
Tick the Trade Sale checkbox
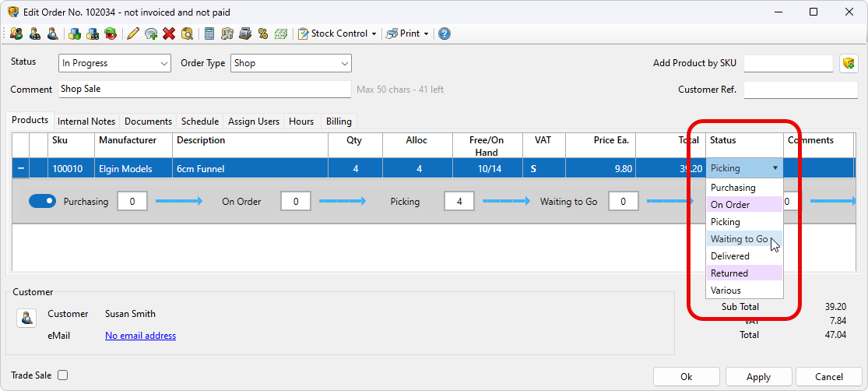coord(63,375)
